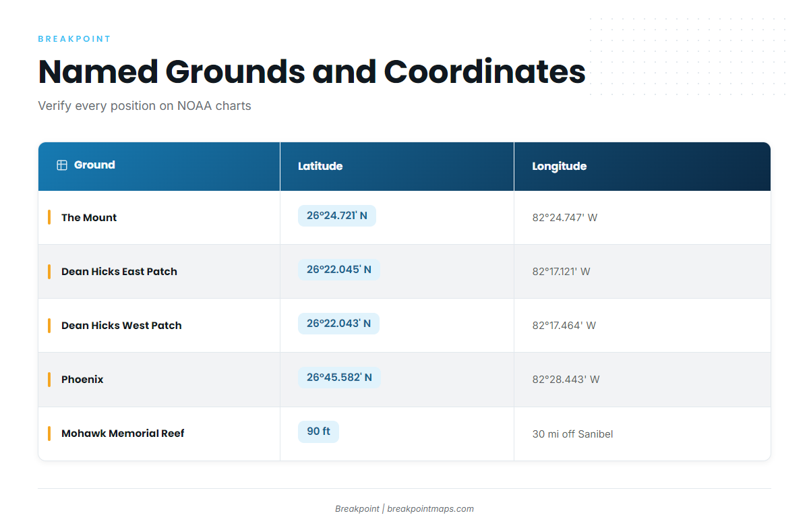Select the Latitude column header
The height and width of the screenshot is (532, 809).
[397, 167]
